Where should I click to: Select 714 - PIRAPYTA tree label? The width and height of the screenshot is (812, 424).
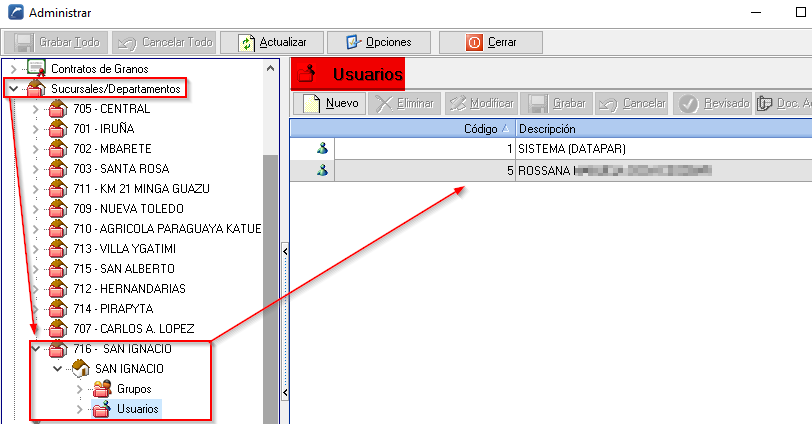coord(113,309)
